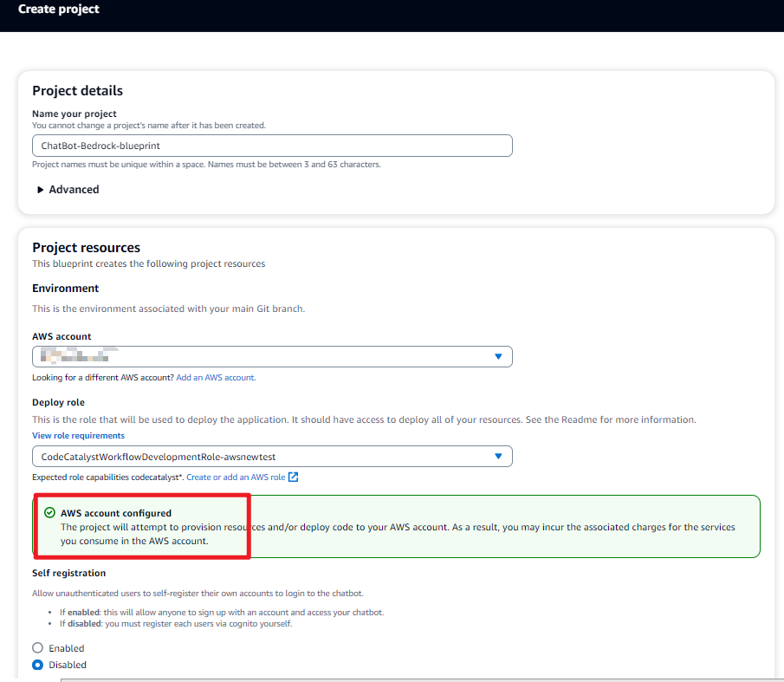Select the Disabled self registration option
The image size is (784, 682).
37,665
